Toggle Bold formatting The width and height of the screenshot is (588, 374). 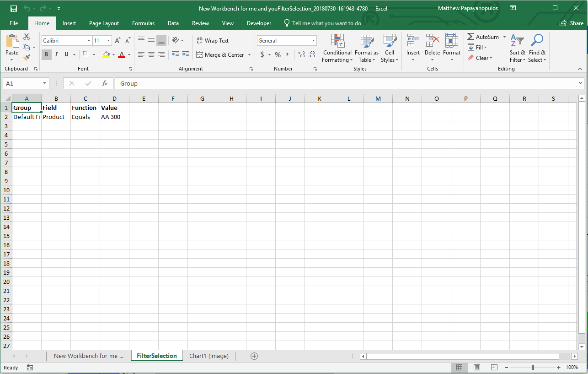point(46,54)
